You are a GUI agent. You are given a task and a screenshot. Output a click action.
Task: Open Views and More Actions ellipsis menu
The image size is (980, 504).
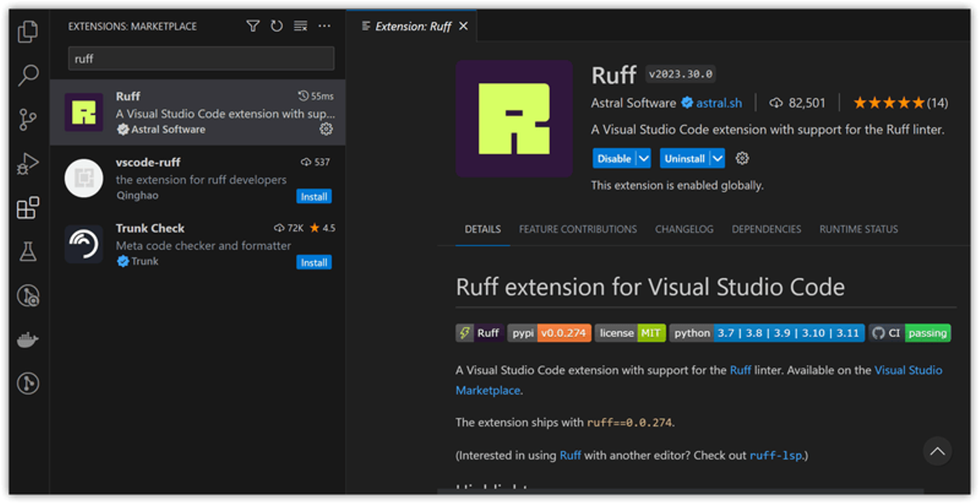pyautogui.click(x=324, y=26)
